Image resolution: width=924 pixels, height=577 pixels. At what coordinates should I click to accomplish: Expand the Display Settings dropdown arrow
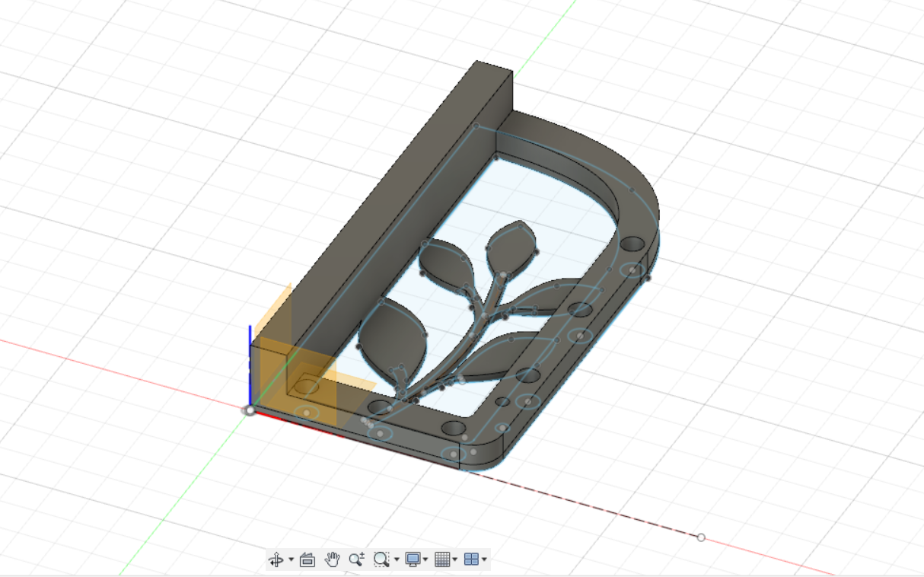click(425, 560)
